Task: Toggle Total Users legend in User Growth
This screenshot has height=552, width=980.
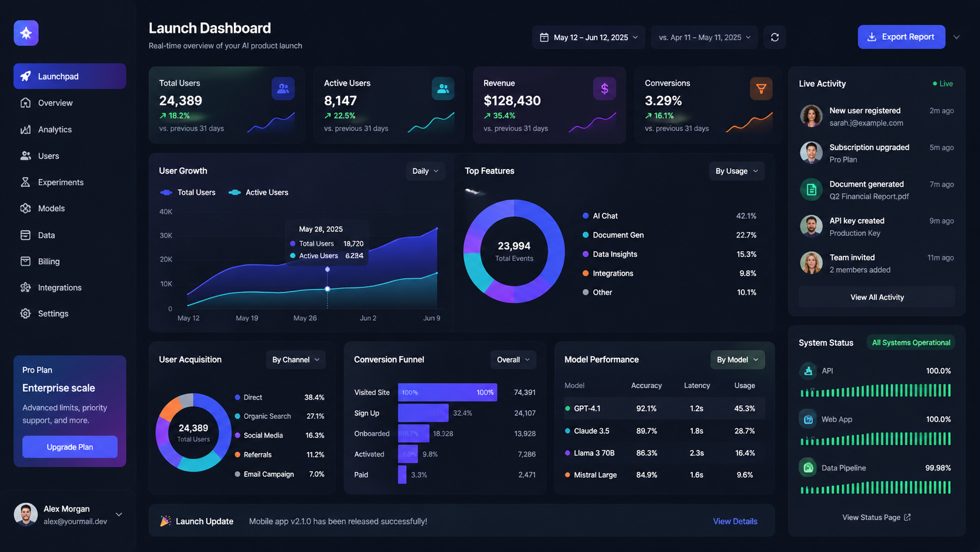Action: point(188,192)
